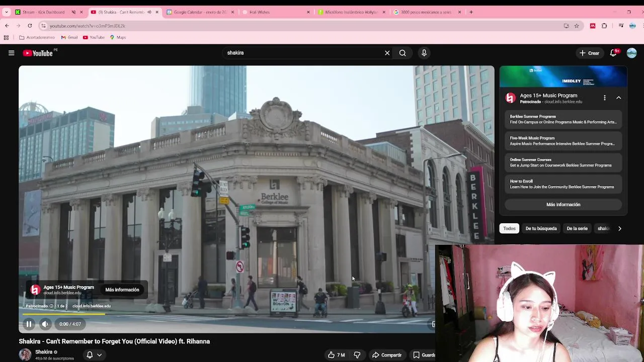Open the Maps bookmark
Image resolution: width=644 pixels, height=362 pixels.
pos(118,38)
